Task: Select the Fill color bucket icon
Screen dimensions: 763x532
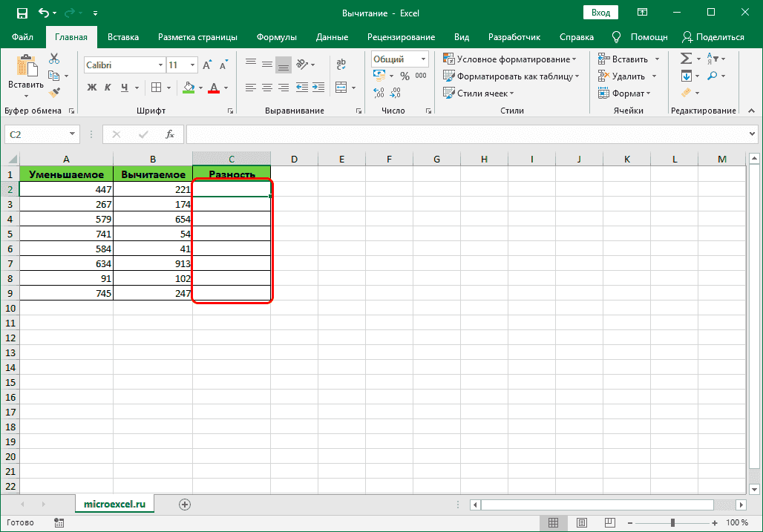Action: (189, 88)
